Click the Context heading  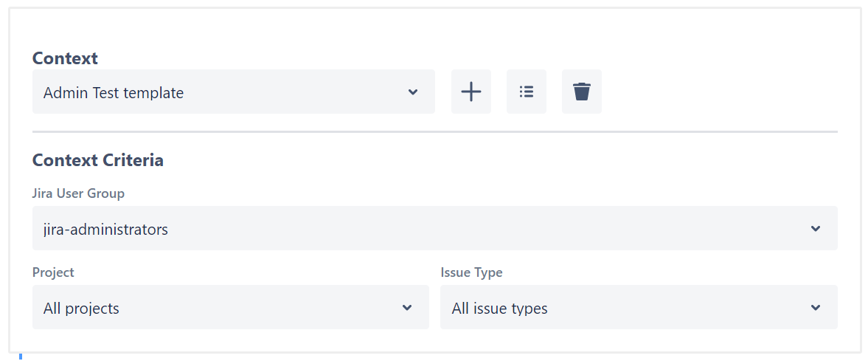65,58
